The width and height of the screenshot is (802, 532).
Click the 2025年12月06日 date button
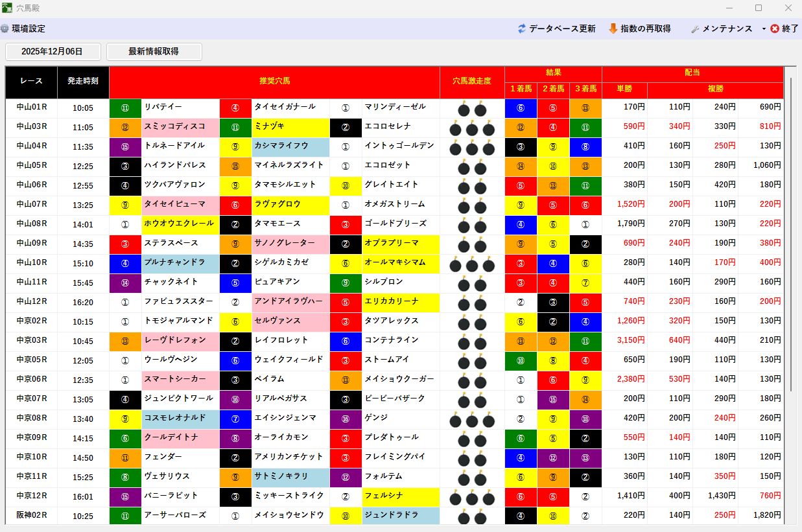pyautogui.click(x=52, y=52)
